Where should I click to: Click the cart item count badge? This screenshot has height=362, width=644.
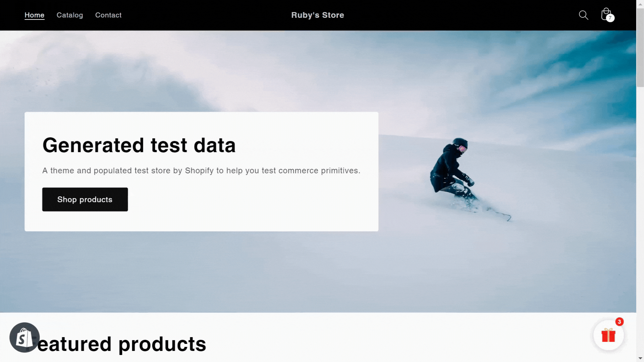pyautogui.click(x=610, y=18)
